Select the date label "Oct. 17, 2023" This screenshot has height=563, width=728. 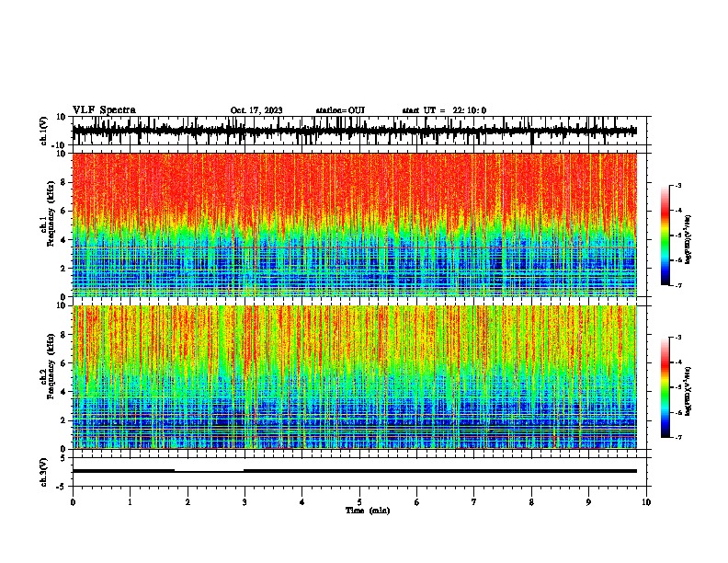pos(256,110)
